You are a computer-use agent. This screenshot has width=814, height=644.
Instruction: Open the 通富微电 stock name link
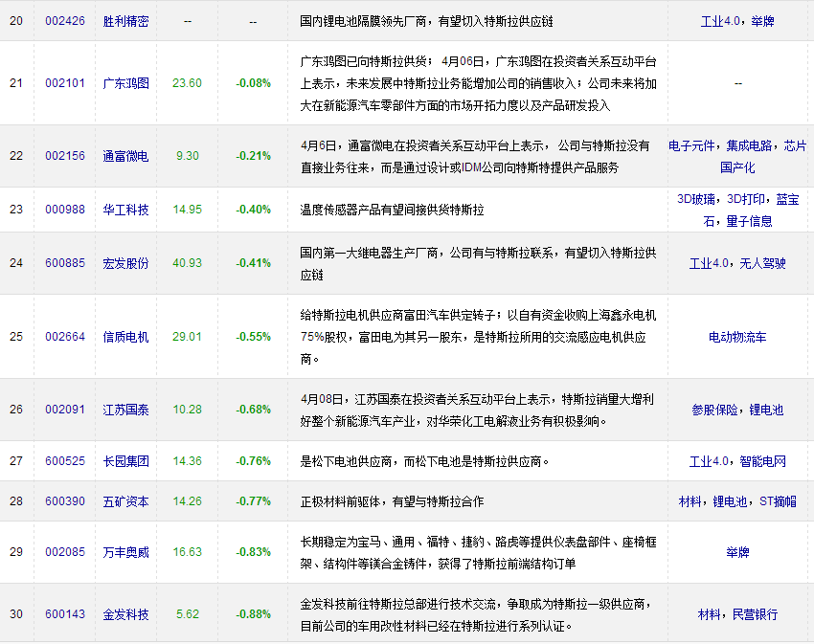[x=125, y=156]
